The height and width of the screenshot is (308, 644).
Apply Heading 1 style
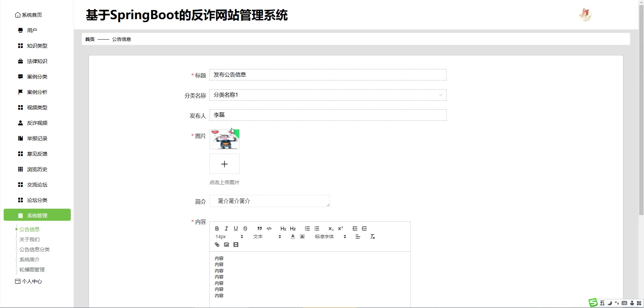click(x=283, y=228)
